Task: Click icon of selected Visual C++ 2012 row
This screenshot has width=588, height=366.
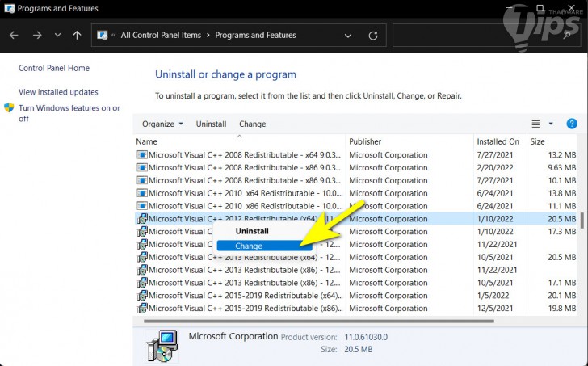Action: point(142,218)
